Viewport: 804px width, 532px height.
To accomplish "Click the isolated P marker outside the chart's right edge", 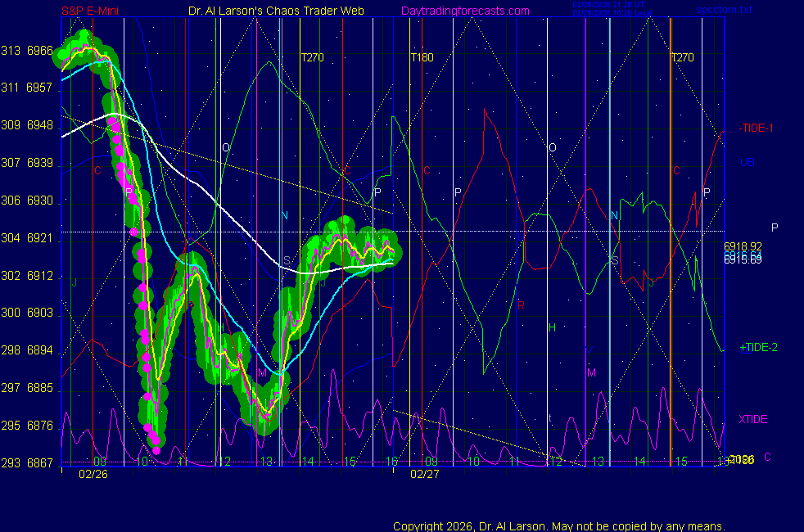I will point(774,228).
